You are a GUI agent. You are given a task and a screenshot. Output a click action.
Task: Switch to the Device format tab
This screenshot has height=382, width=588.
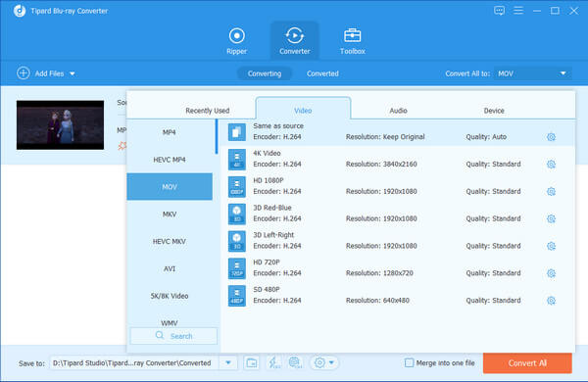pyautogui.click(x=494, y=111)
